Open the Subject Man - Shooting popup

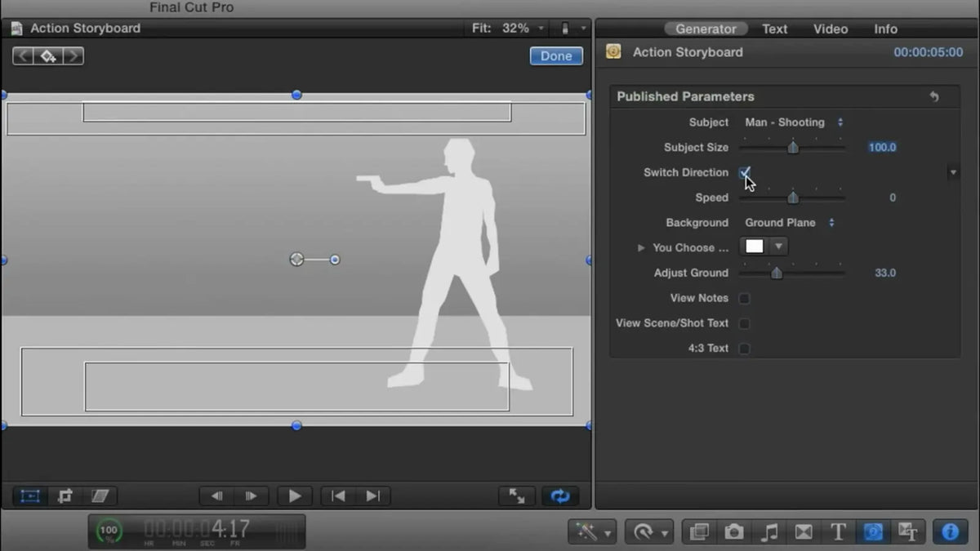click(x=794, y=122)
